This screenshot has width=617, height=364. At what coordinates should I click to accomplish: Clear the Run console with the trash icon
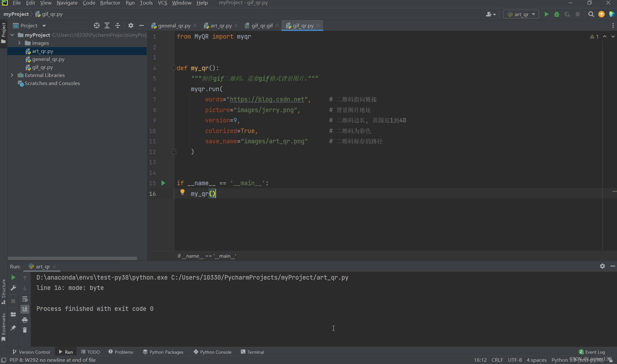(25, 330)
